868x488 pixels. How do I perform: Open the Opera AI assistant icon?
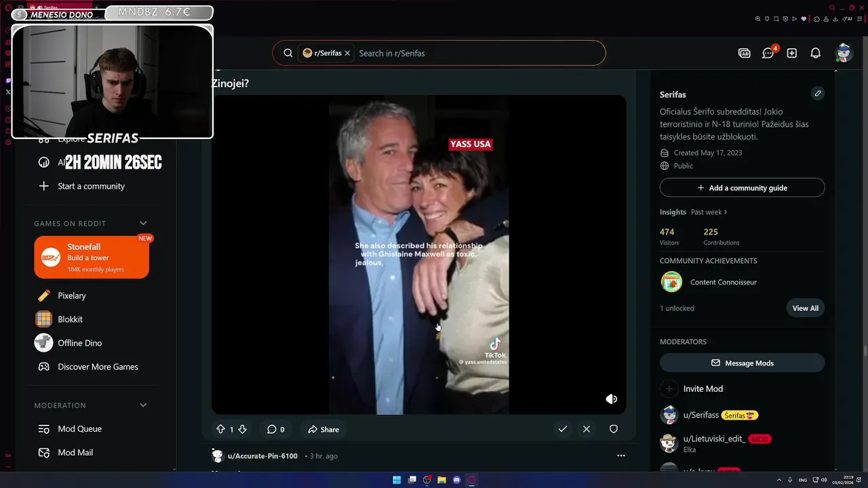point(847,19)
